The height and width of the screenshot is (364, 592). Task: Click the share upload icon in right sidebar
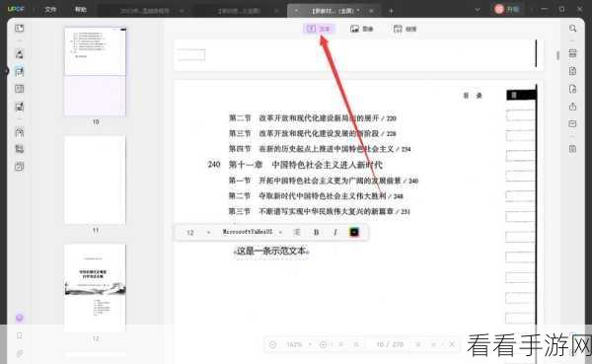[572, 107]
